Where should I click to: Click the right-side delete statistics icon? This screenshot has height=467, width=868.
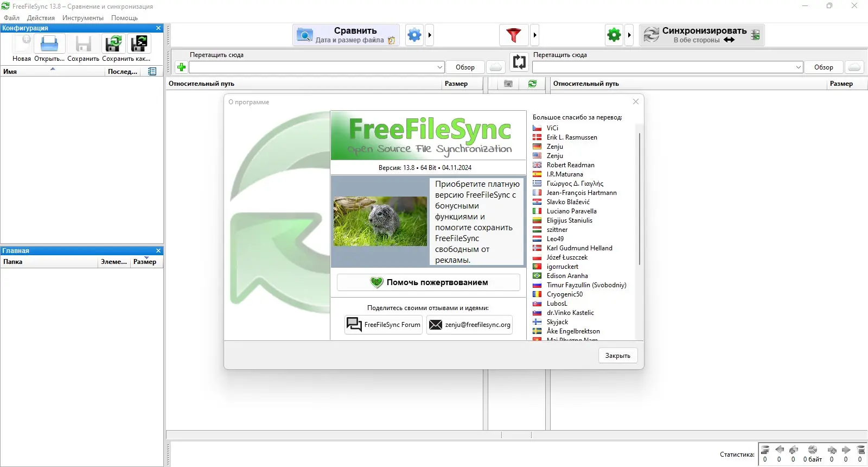click(860, 450)
